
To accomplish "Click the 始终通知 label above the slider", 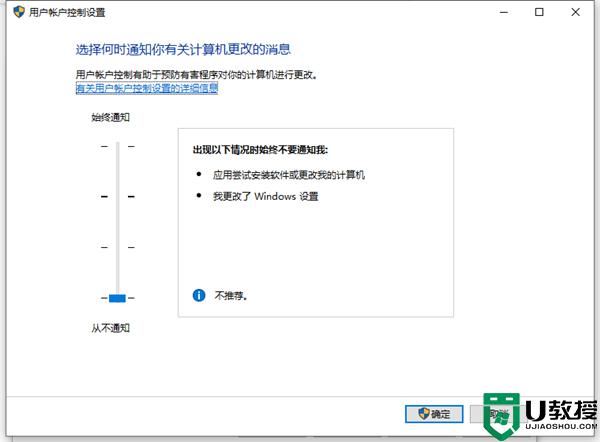I will pos(110,117).
